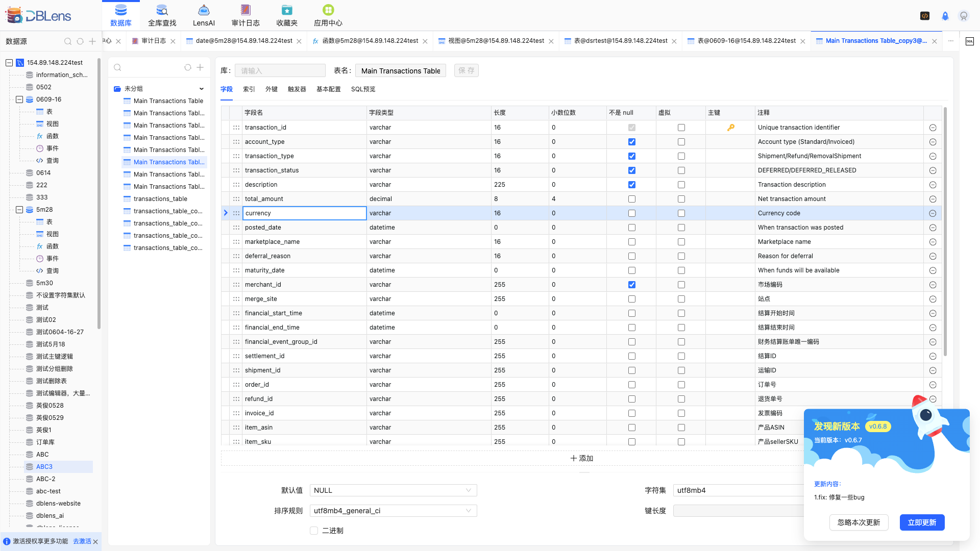This screenshot has height=551, width=980.
Task: Enable the 二进制 binary checkbox
Action: pyautogui.click(x=314, y=531)
